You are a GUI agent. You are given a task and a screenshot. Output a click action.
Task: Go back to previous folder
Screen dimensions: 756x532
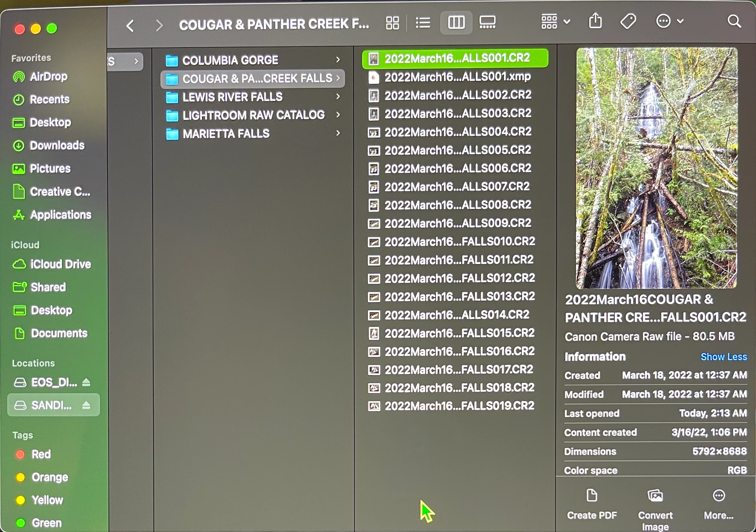(x=130, y=26)
